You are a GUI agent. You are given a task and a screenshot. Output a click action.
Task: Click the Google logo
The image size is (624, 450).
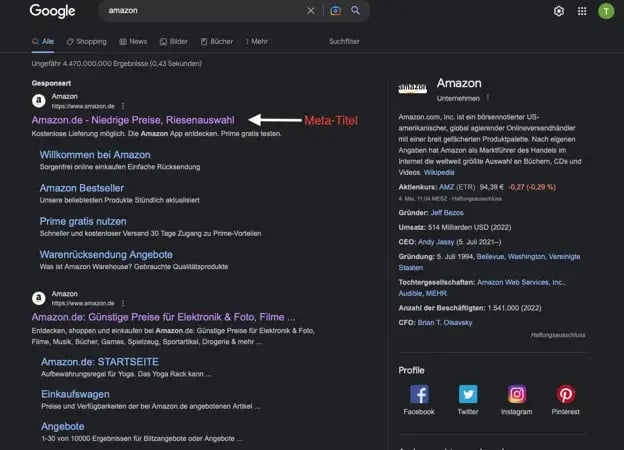point(52,11)
